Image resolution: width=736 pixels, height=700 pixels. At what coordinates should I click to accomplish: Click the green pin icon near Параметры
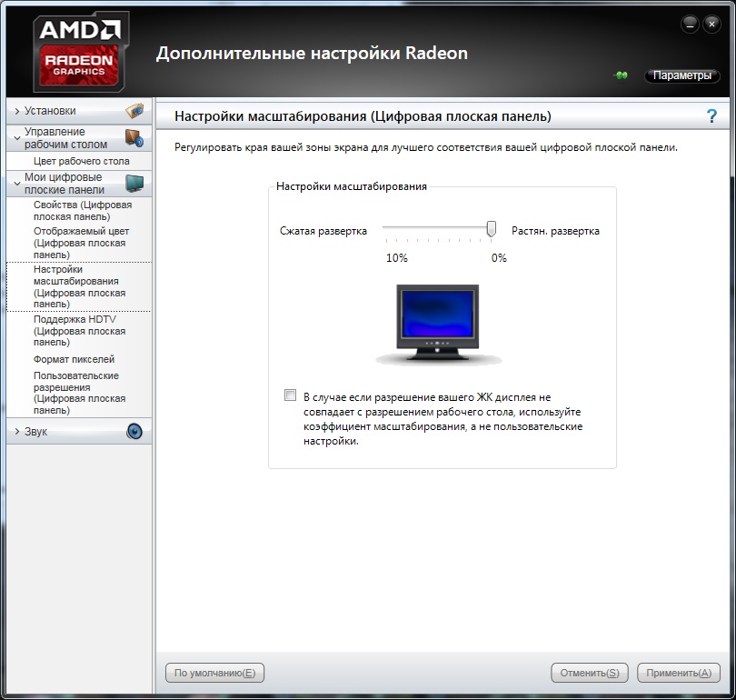pos(621,75)
